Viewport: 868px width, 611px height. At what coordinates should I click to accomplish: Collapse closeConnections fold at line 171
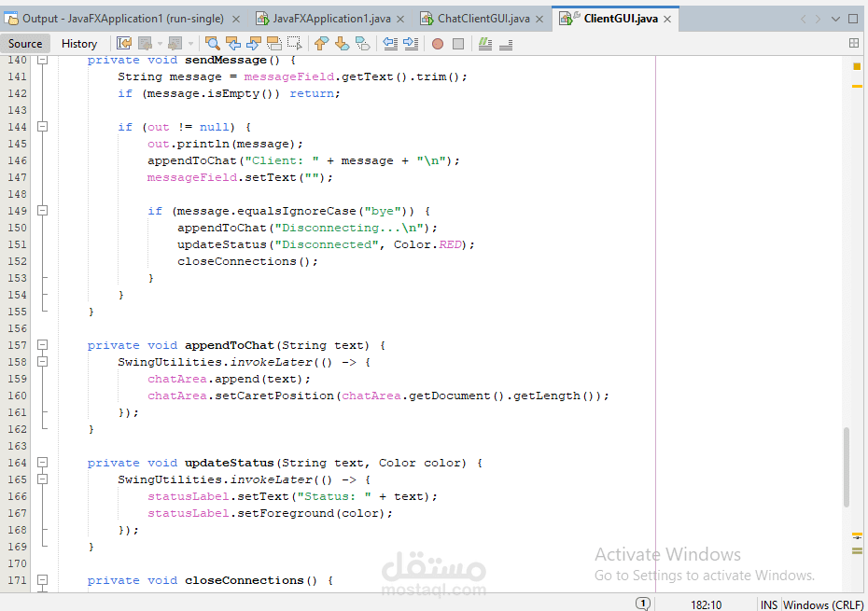pyautogui.click(x=42, y=580)
